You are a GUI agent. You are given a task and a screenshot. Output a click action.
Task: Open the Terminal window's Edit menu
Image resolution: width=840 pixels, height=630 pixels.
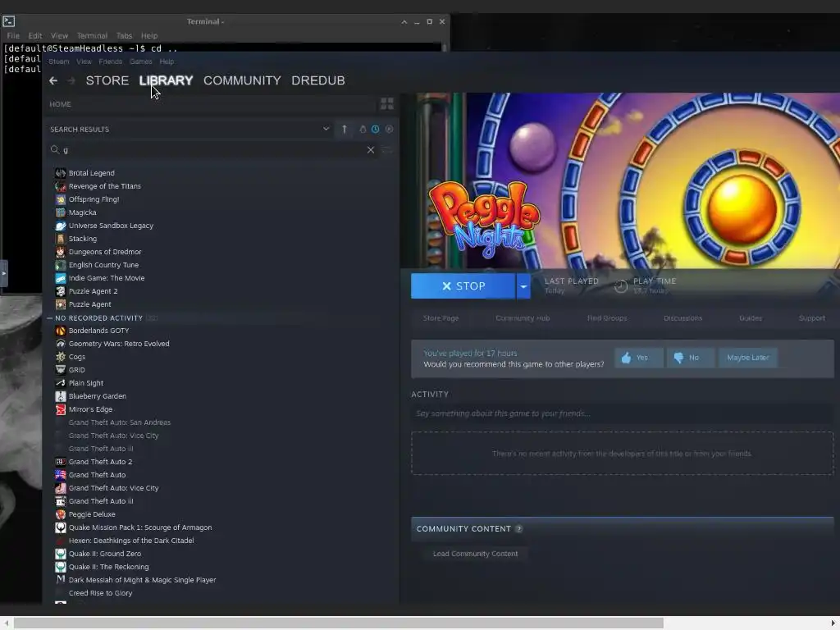35,35
